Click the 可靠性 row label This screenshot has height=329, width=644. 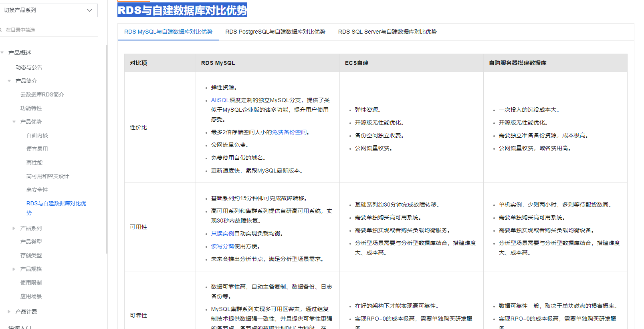pos(139,315)
